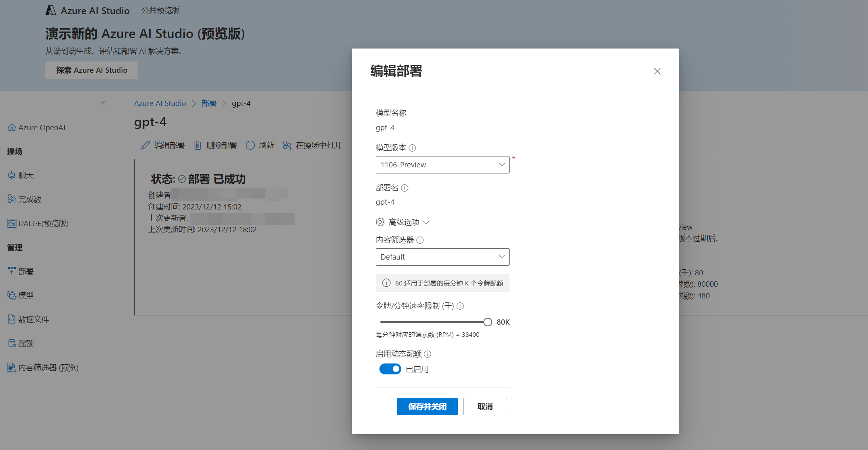This screenshot has width=868, height=450.
Task: Click info icon next to 启用动态配额
Action: (428, 354)
